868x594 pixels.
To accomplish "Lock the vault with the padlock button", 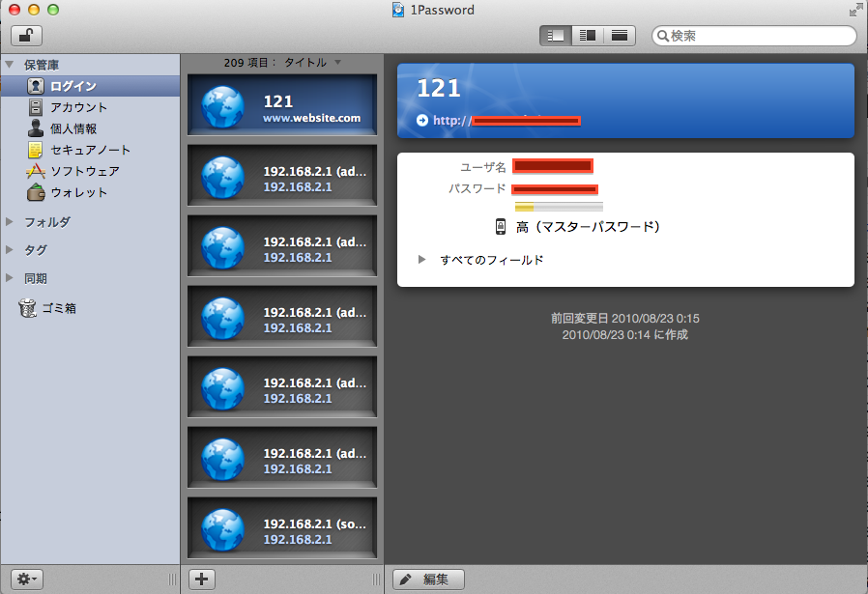I will (x=26, y=36).
